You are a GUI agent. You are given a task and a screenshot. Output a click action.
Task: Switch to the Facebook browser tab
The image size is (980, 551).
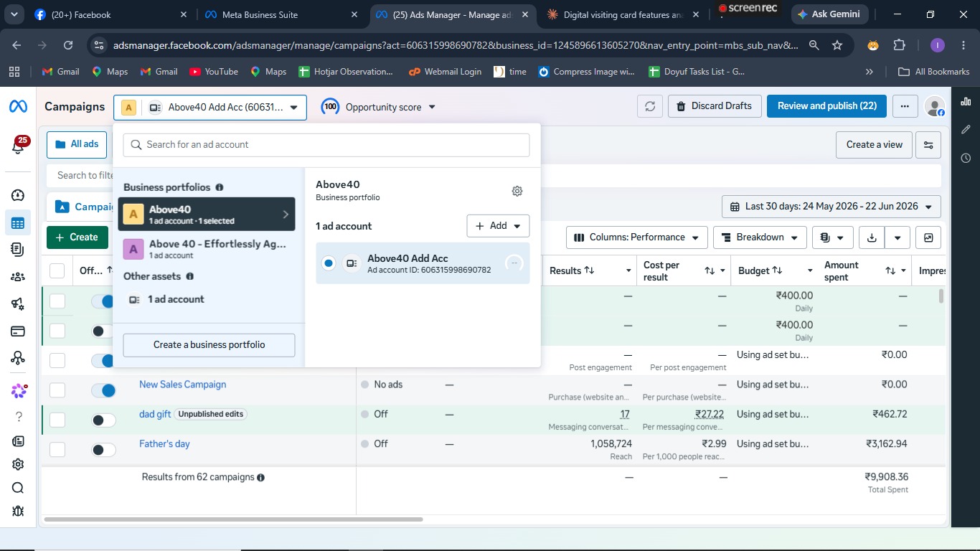(x=111, y=14)
